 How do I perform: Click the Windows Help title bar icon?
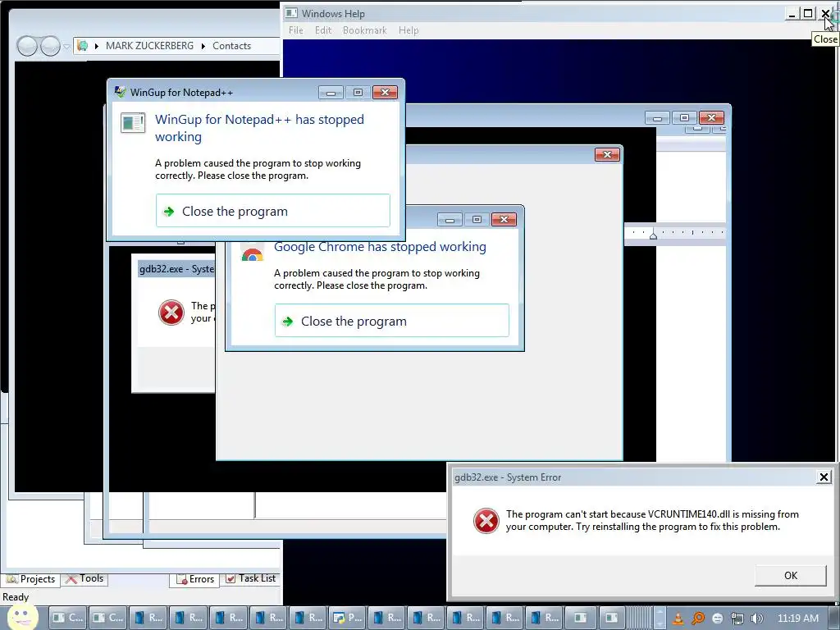point(291,13)
